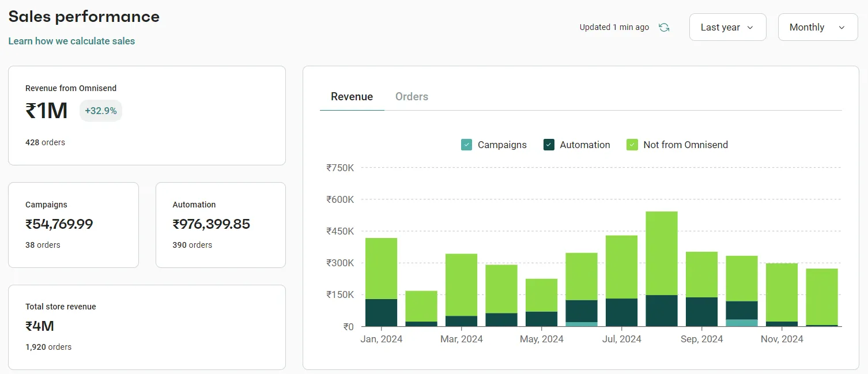Click the Revenue from Omnisend card

coord(146,115)
